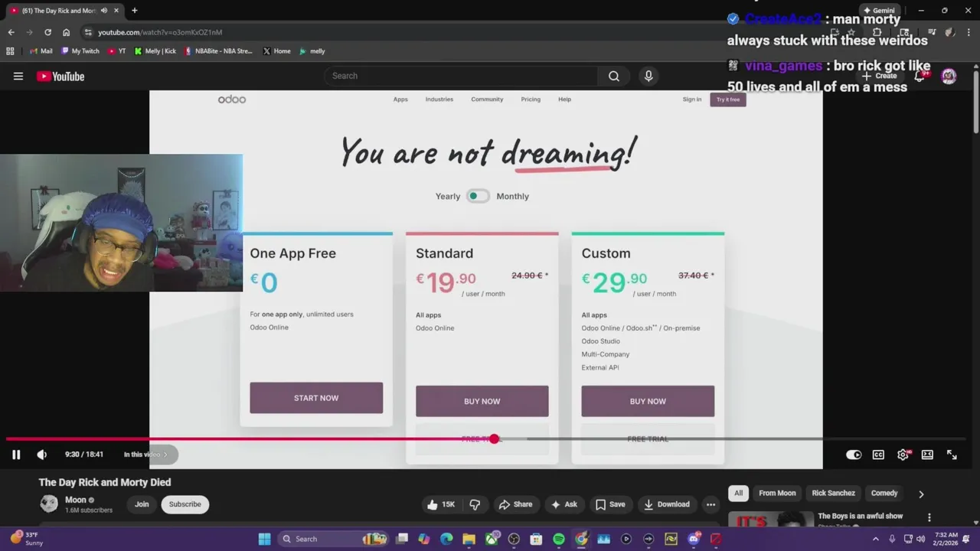Open the Moon channel name link
This screenshot has height=551, width=980.
[76, 500]
